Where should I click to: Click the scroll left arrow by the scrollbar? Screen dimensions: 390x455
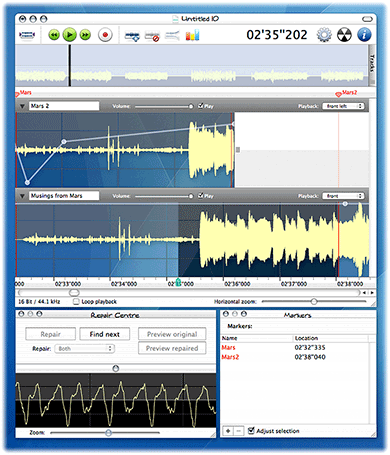[x=365, y=293]
